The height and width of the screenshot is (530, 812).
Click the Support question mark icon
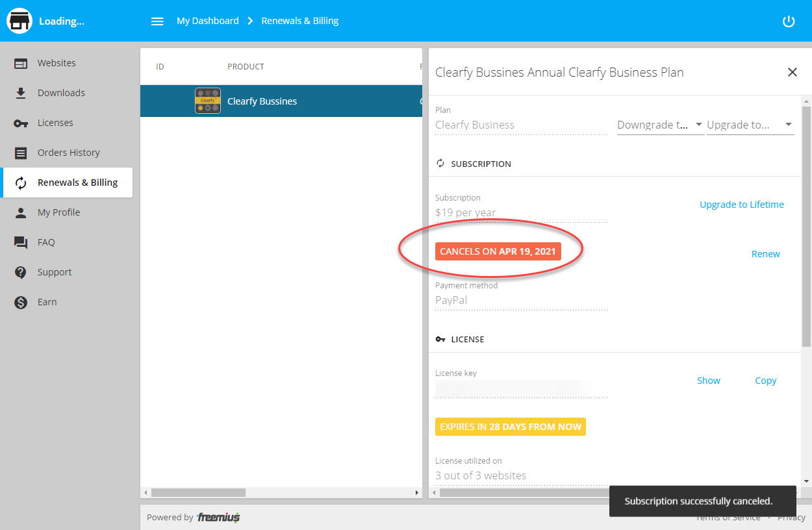click(x=21, y=272)
